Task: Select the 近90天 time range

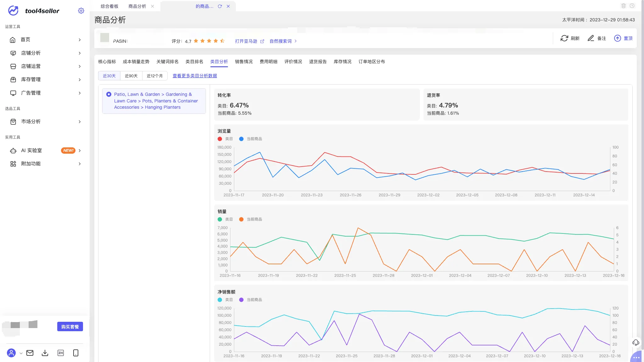Action: pos(131,76)
